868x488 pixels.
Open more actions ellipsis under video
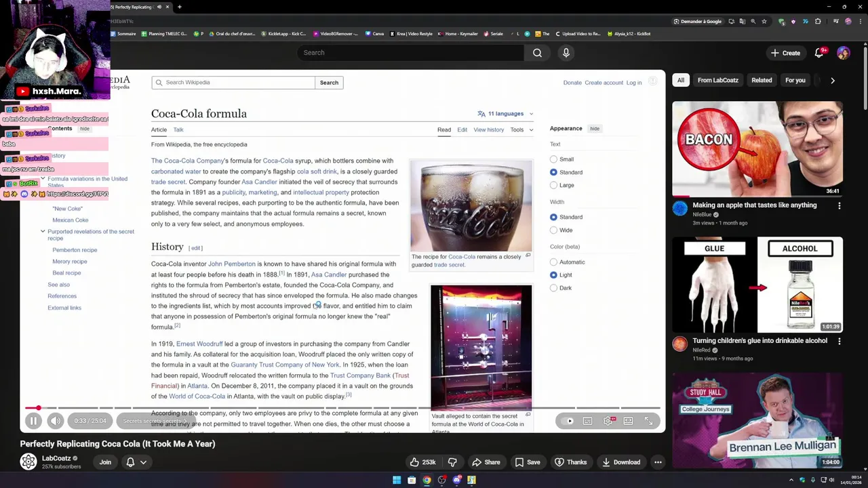click(658, 462)
